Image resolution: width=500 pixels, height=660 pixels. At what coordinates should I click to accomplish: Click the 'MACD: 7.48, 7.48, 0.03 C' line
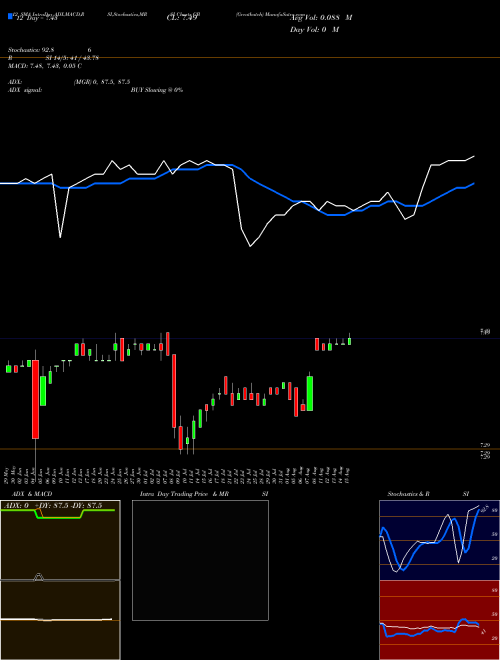tap(45, 66)
